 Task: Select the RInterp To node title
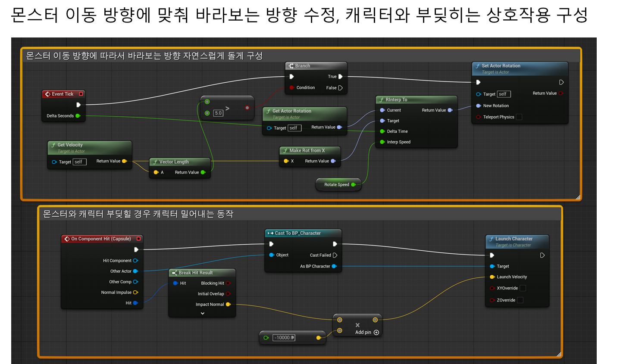tap(396, 100)
